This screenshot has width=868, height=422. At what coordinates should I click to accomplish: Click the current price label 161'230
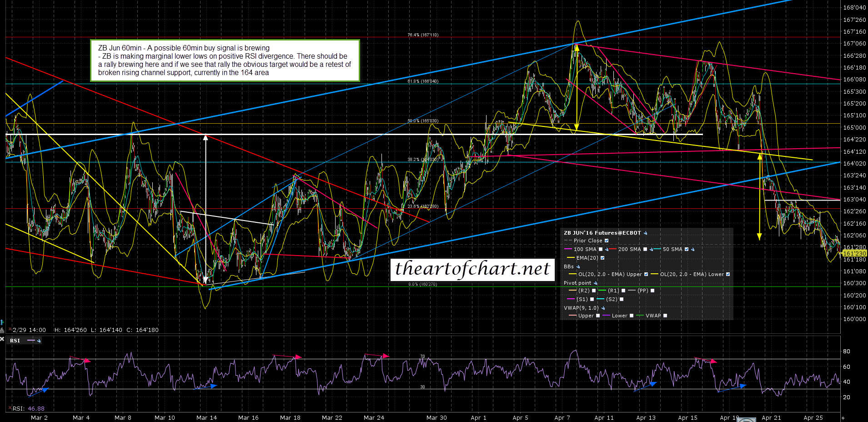(x=854, y=253)
